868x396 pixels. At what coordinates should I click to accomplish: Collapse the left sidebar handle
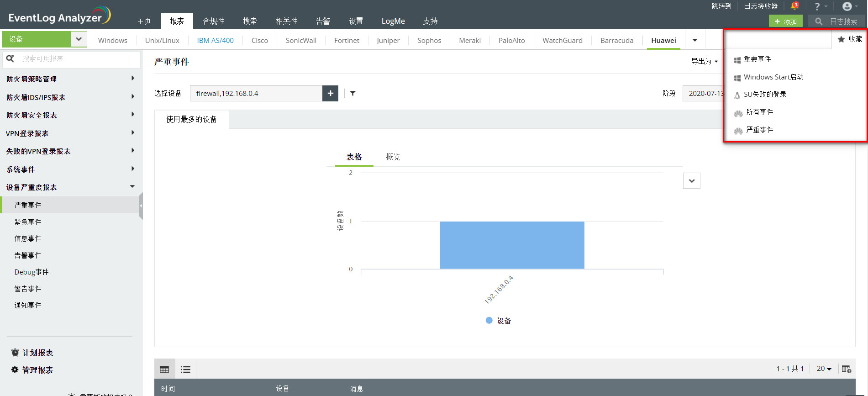[x=141, y=206]
